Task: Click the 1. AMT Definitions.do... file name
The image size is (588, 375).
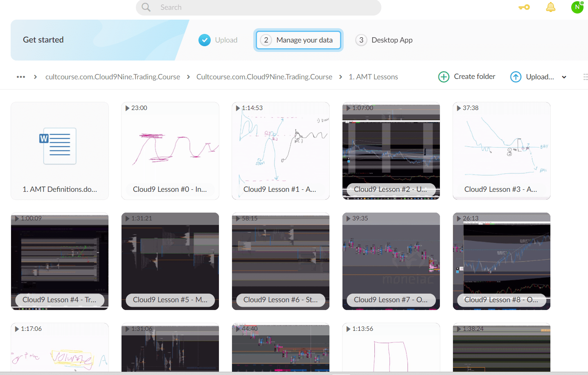Action: click(60, 189)
